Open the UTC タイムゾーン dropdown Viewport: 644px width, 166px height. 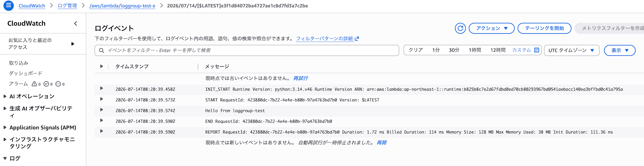(x=572, y=51)
